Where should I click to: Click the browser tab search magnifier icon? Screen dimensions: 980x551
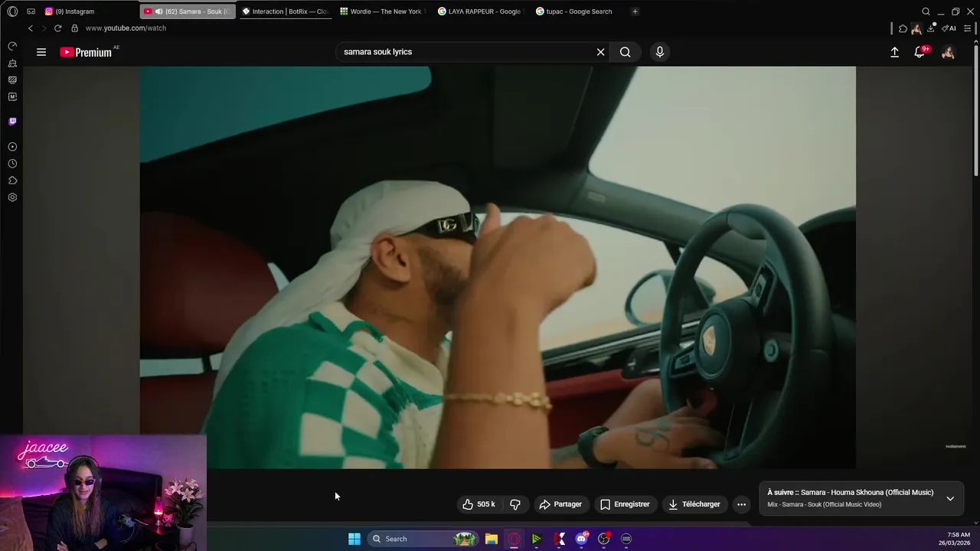pyautogui.click(x=926, y=11)
